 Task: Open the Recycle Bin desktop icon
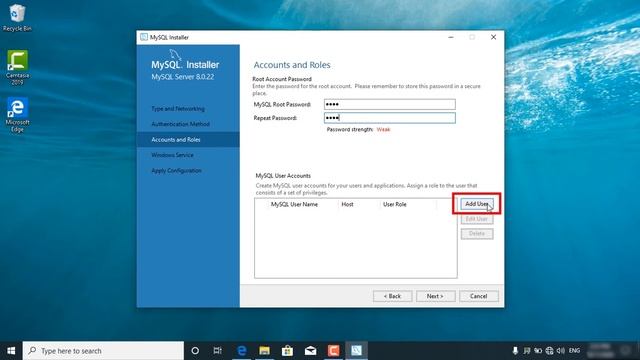pos(16,17)
